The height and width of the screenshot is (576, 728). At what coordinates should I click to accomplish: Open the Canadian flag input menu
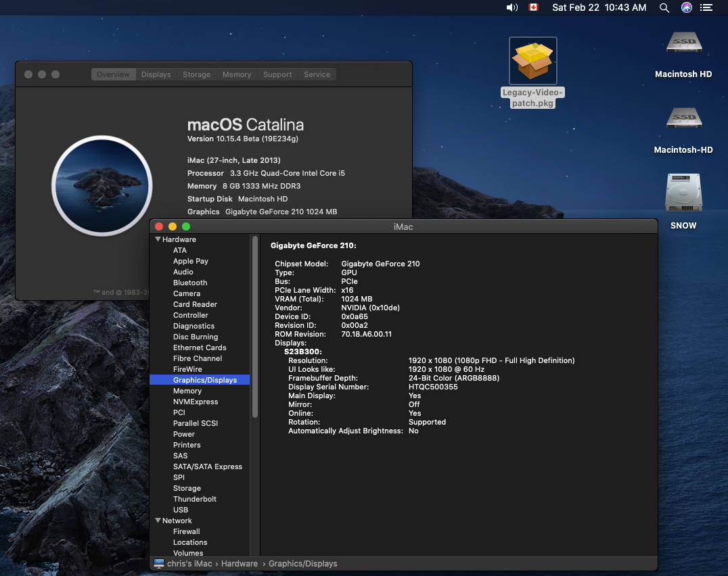point(533,7)
